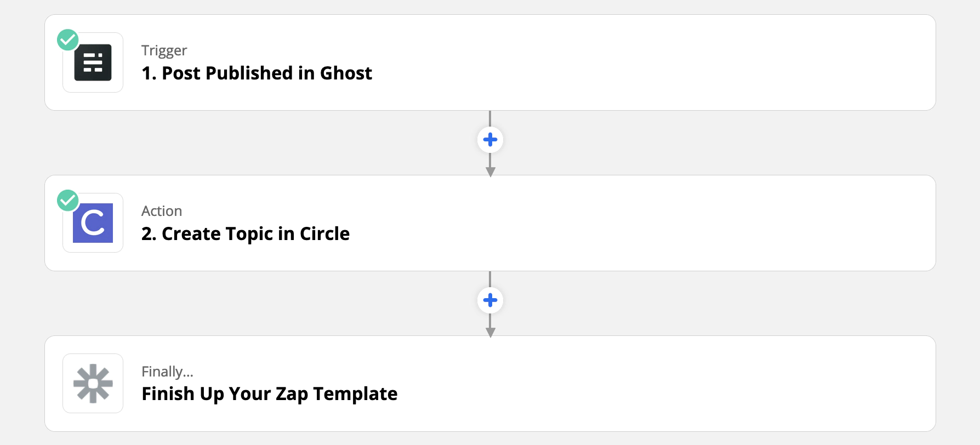Add step after Create Topic in Circle
The width and height of the screenshot is (980, 445).
click(x=490, y=300)
